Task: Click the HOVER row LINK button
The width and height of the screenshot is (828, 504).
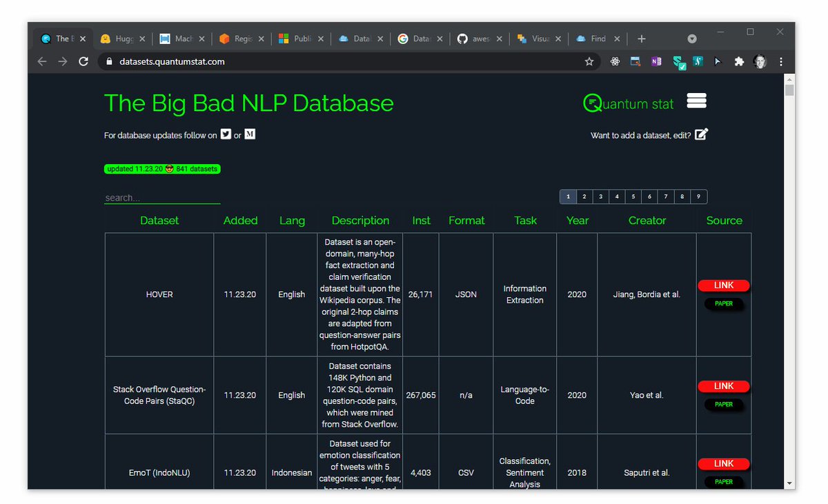Action: (724, 285)
